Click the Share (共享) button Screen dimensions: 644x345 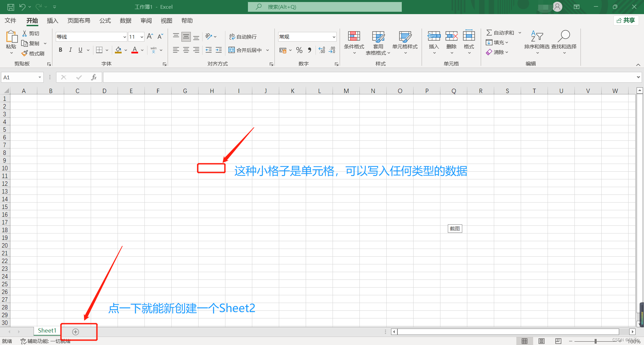pos(626,20)
